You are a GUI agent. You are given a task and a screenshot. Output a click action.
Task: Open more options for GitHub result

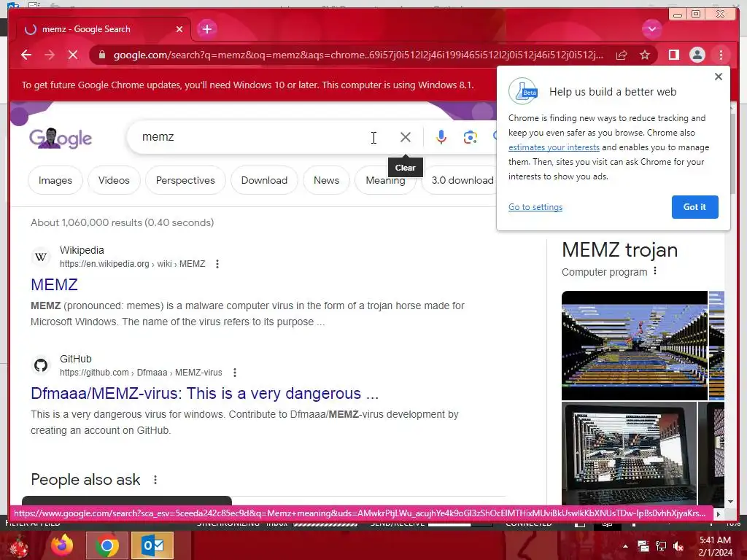pos(234,373)
